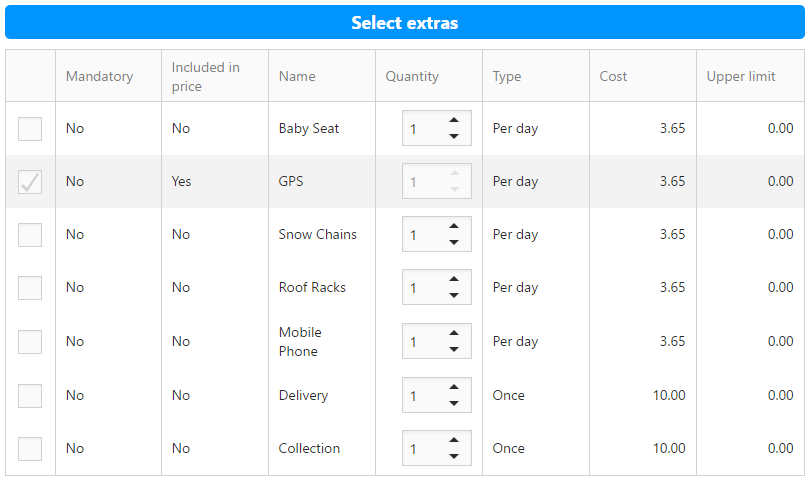
Task: Increase Collection quantity using up arrow
Action: tap(454, 440)
